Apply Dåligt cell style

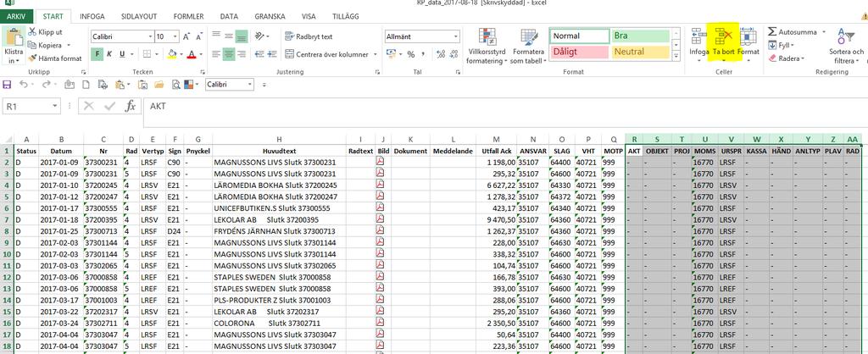coord(579,52)
